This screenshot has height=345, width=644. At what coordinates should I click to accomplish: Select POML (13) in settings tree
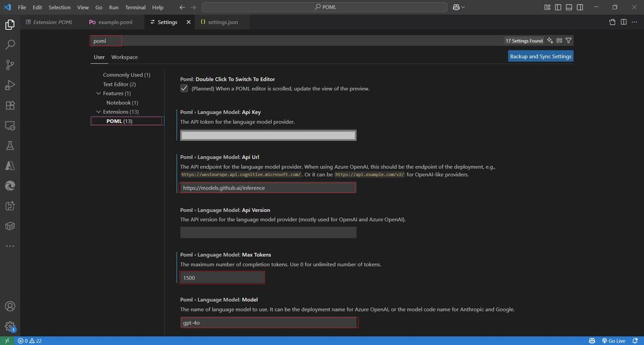[126, 121]
